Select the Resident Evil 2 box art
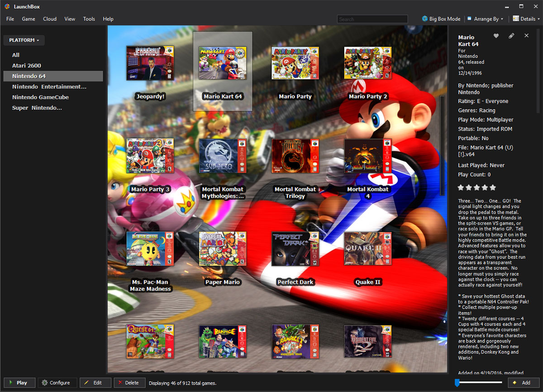The image size is (543, 392). coord(368,341)
